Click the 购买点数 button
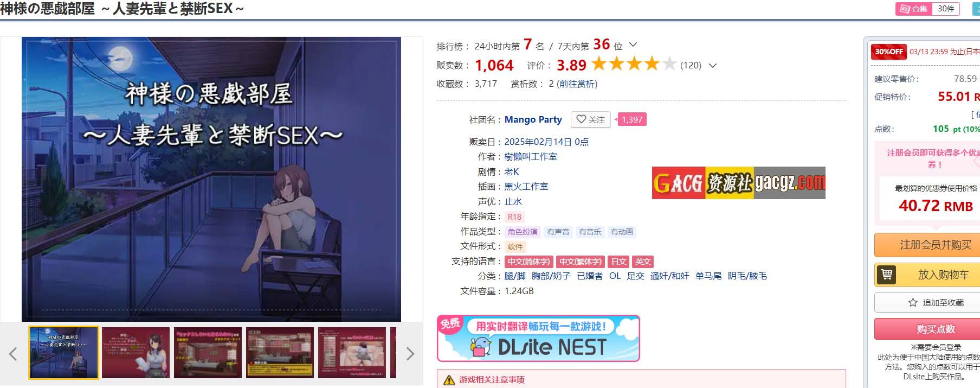This screenshot has height=388, width=980. coord(936,329)
